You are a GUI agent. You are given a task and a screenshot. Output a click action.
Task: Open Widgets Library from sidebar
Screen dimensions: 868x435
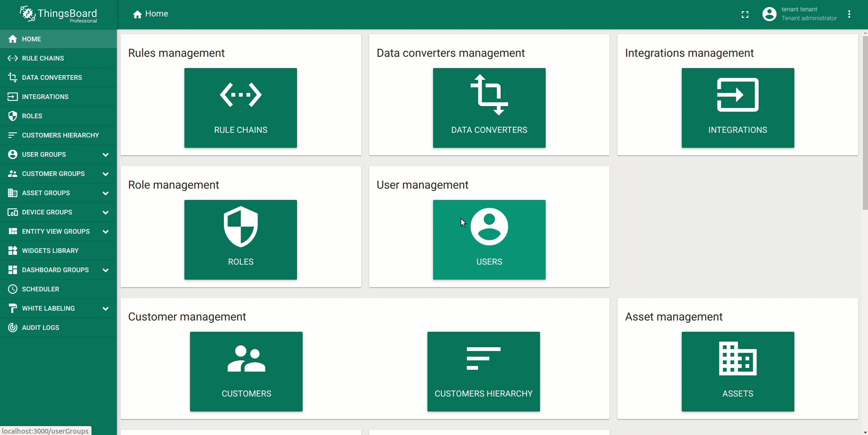click(50, 251)
